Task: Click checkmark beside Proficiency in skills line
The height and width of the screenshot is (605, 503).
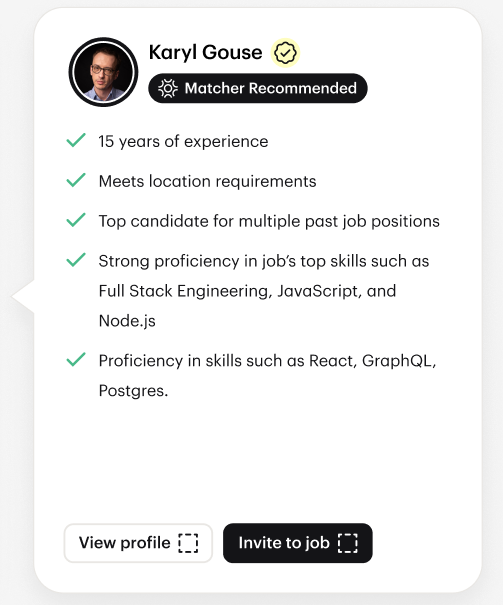Action: [x=76, y=359]
